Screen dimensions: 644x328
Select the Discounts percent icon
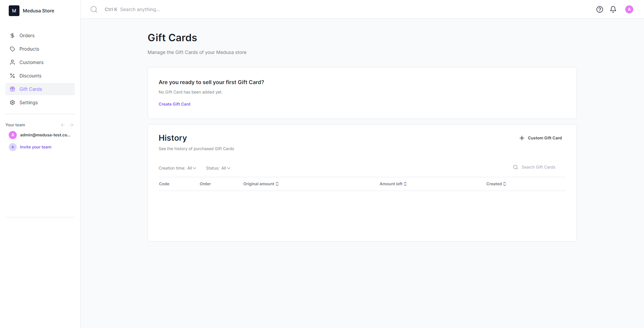point(12,76)
